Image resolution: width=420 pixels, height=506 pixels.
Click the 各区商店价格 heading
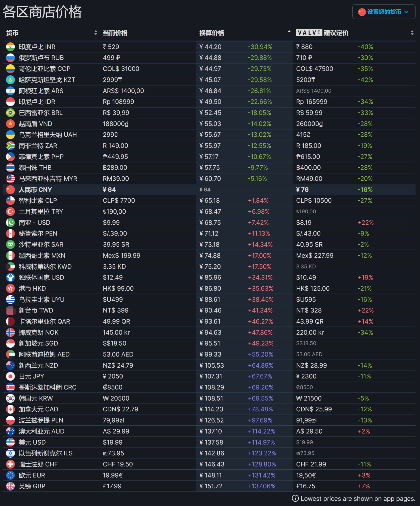coord(42,12)
